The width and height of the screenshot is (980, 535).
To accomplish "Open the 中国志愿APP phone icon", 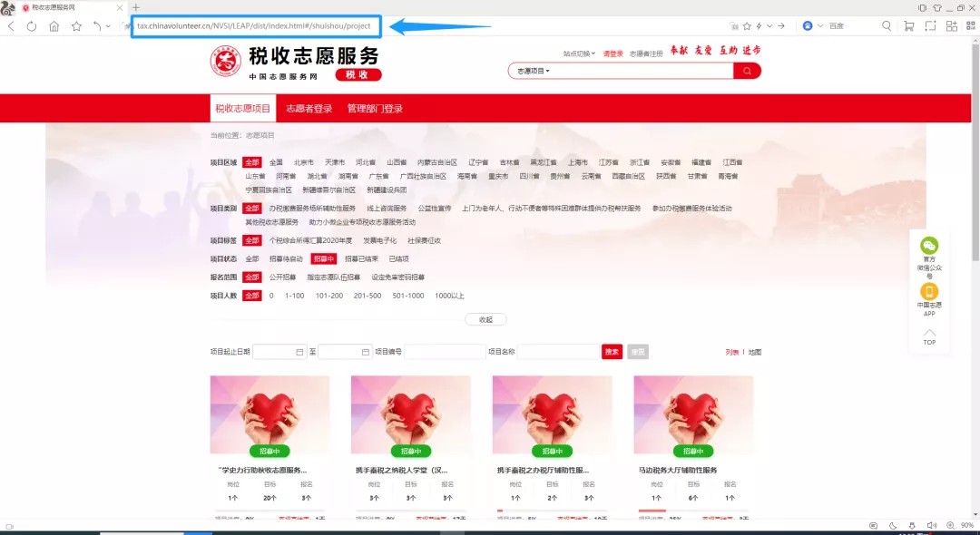I will tap(929, 290).
